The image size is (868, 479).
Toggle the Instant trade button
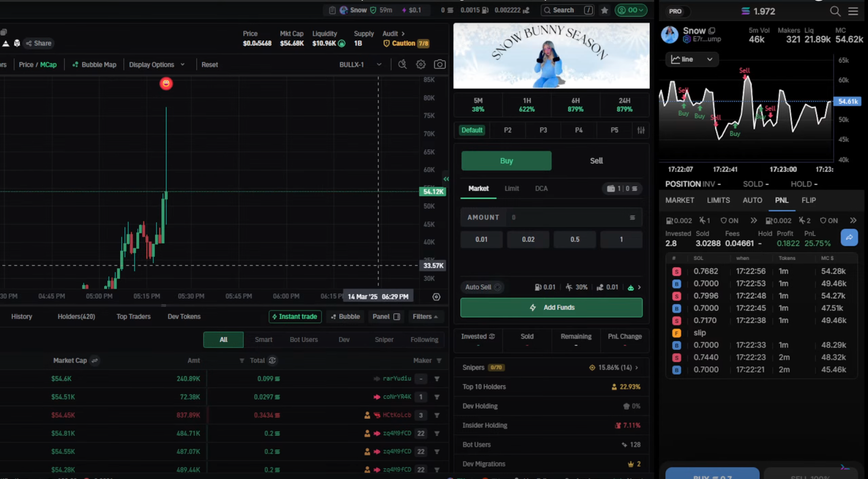(295, 317)
